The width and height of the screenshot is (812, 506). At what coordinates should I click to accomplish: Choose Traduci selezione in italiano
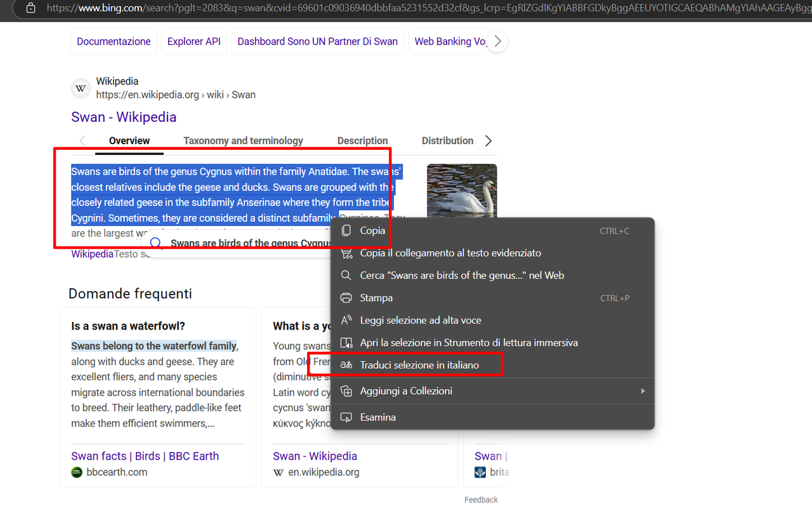(x=492, y=365)
